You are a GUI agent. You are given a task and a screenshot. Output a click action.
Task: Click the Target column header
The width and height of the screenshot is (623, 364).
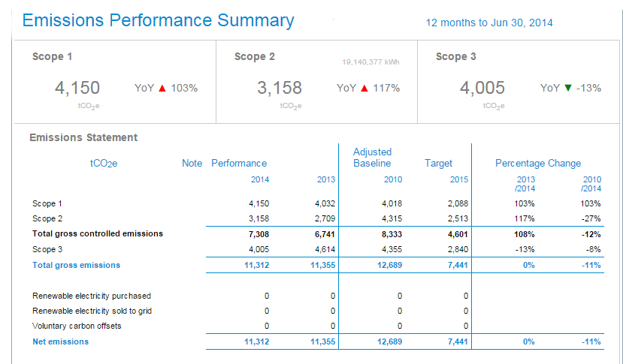438,163
